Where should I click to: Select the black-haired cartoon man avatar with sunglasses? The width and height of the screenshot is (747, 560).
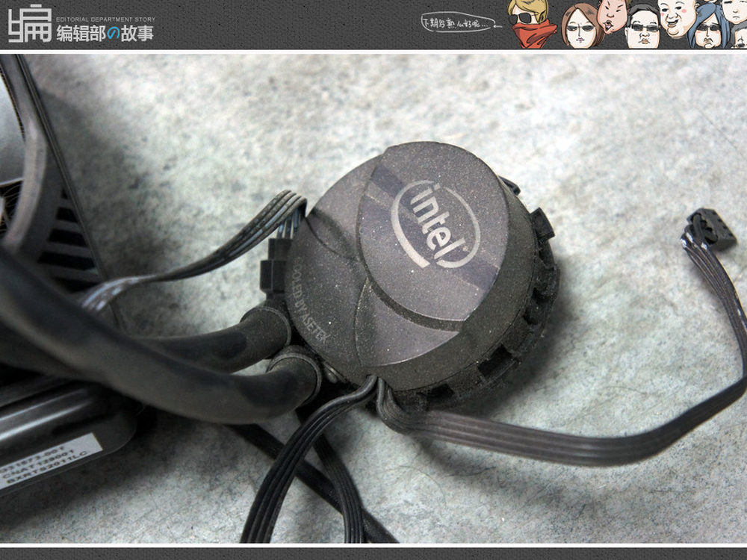642,27
